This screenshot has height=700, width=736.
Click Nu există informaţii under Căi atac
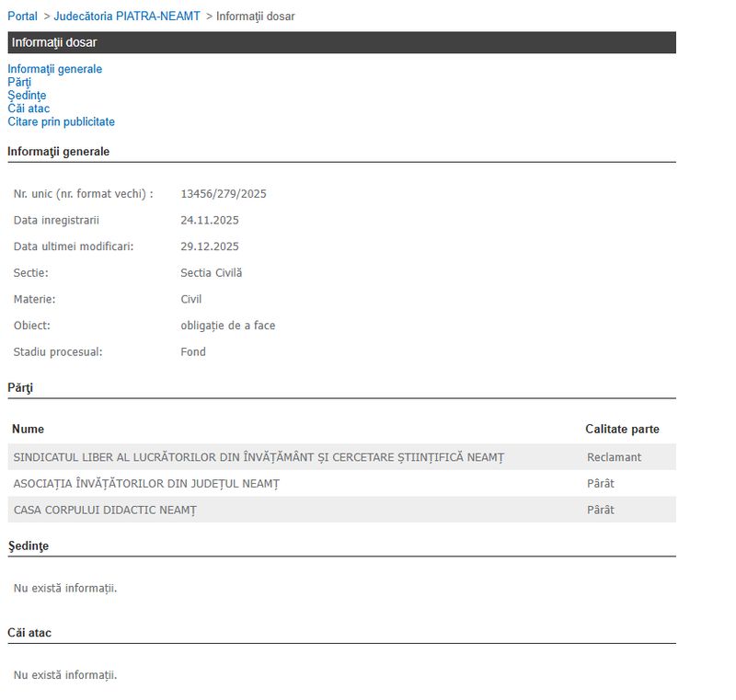click(65, 675)
